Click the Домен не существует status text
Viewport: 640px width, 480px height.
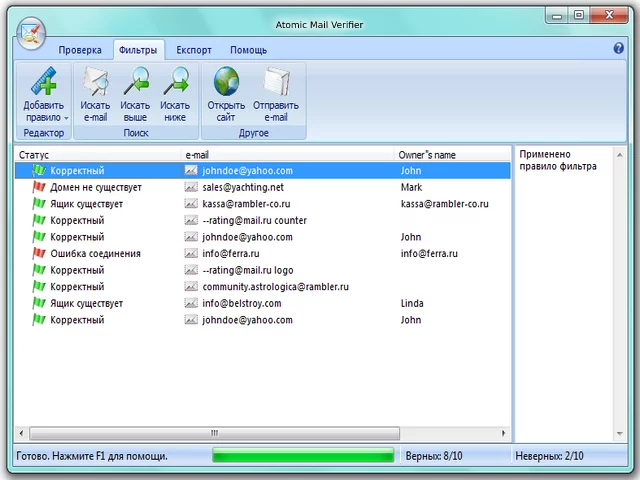96,187
